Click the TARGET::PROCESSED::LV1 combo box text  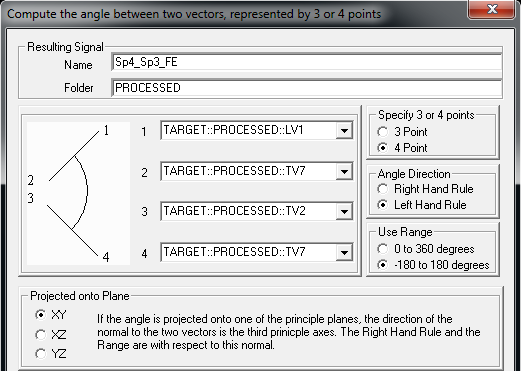(233, 130)
